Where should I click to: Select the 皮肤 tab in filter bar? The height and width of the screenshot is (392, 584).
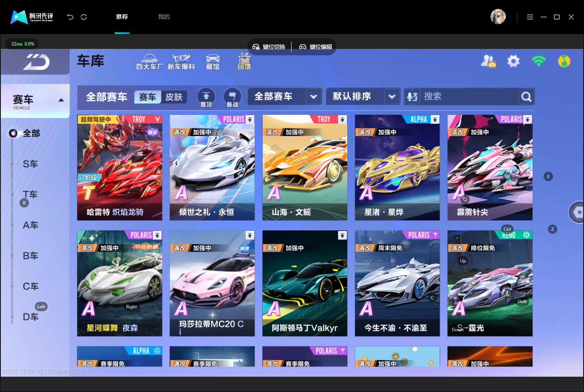click(x=174, y=97)
